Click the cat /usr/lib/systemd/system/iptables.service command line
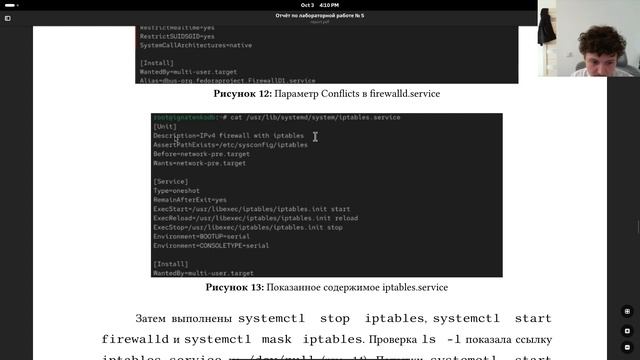The width and height of the screenshot is (640, 360). click(x=277, y=118)
